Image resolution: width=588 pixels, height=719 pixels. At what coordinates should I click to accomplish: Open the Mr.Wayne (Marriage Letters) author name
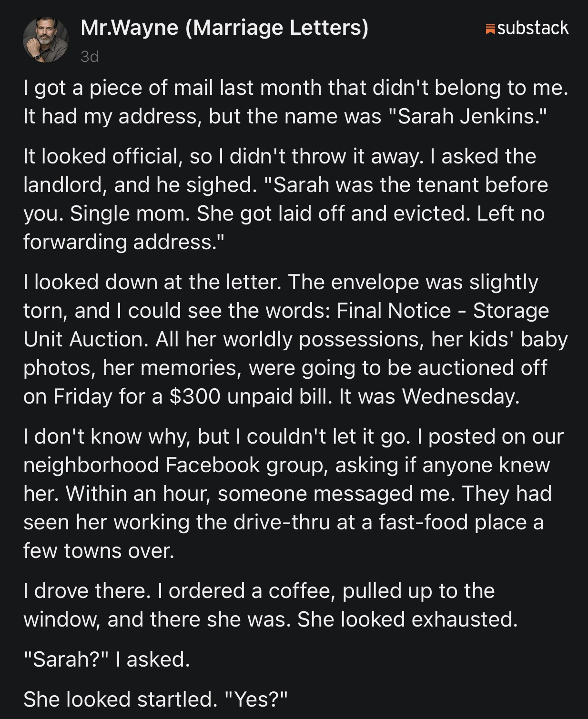pos(224,28)
